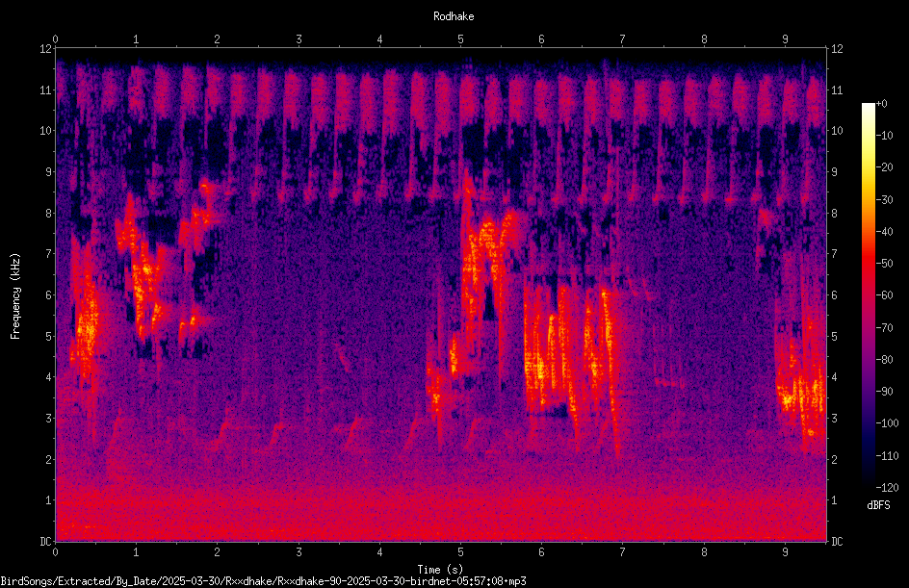Click the '-20' color scale value
909x588 pixels.
click(x=884, y=167)
